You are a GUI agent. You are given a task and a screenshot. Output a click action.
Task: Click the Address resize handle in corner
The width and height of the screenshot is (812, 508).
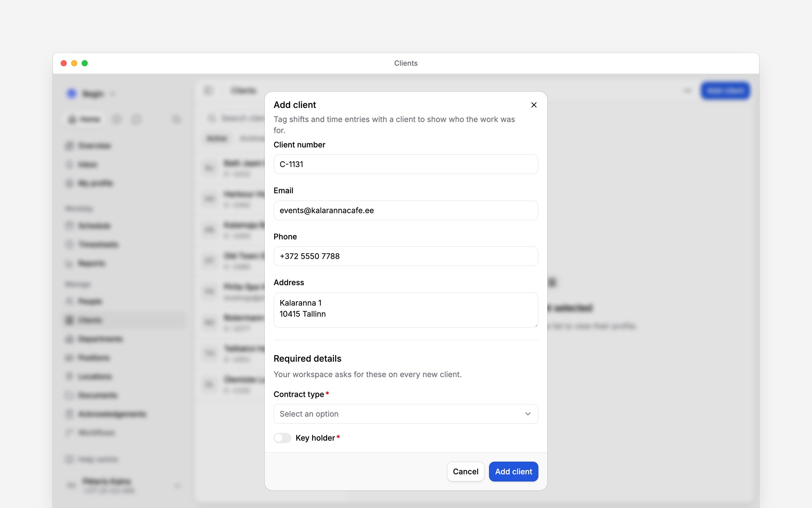(x=536, y=325)
